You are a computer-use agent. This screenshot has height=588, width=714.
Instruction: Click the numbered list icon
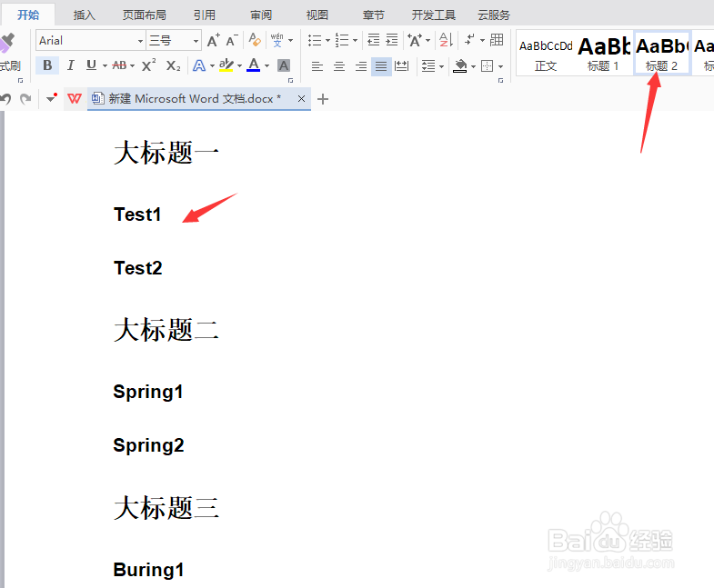click(x=342, y=40)
